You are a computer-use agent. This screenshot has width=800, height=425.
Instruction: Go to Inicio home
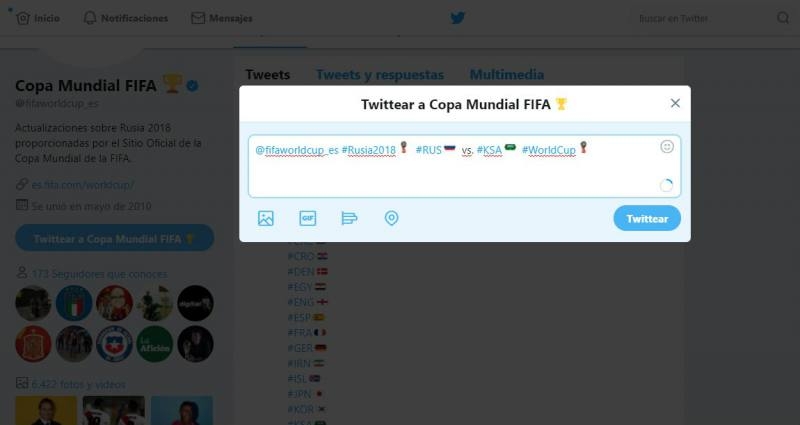coord(38,18)
